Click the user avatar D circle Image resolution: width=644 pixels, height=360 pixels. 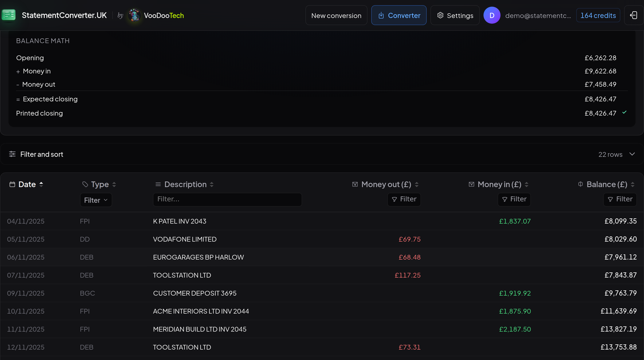pos(492,15)
